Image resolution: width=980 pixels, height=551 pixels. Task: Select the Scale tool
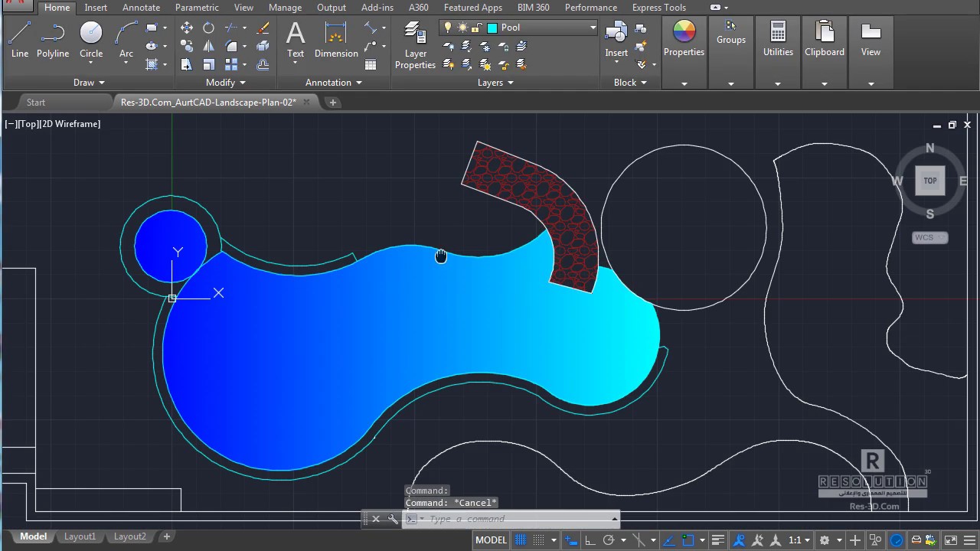coord(208,64)
